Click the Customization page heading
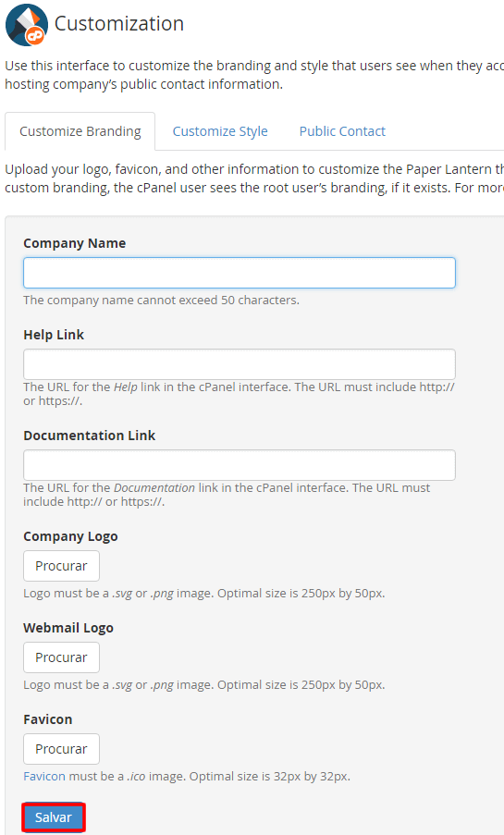This screenshot has width=504, height=835. (119, 23)
